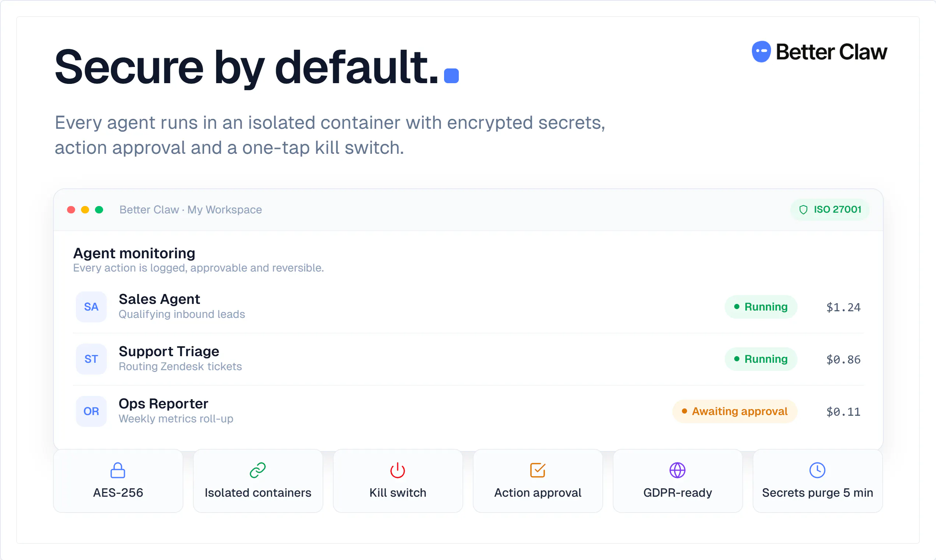Click the Support Triage agent name
Screen dimensions: 936x560
coord(169,351)
